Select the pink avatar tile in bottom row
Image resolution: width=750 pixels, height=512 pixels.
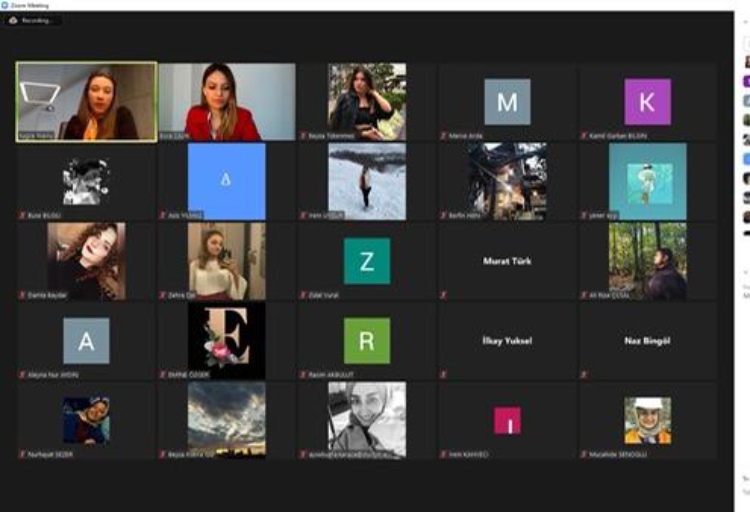pyautogui.click(x=507, y=420)
